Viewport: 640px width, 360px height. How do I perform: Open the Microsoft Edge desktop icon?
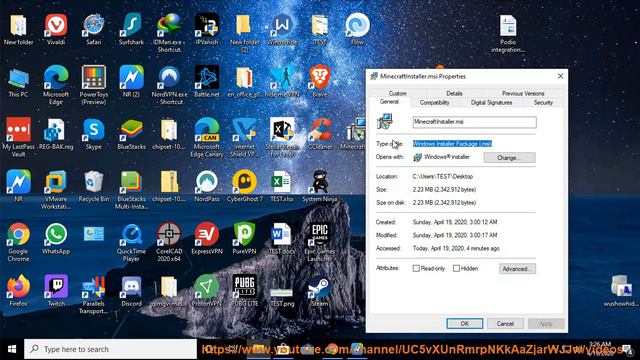pos(56,85)
